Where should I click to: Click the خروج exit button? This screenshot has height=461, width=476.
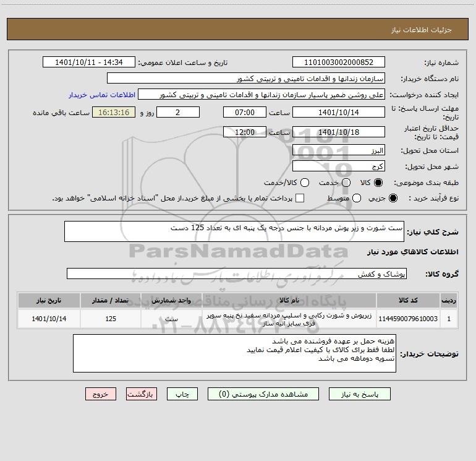click(101, 394)
